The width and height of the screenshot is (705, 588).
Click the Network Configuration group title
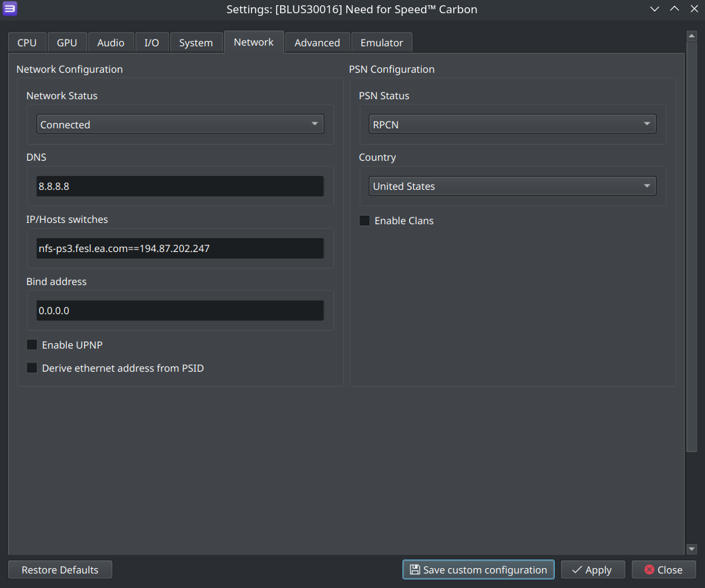70,69
